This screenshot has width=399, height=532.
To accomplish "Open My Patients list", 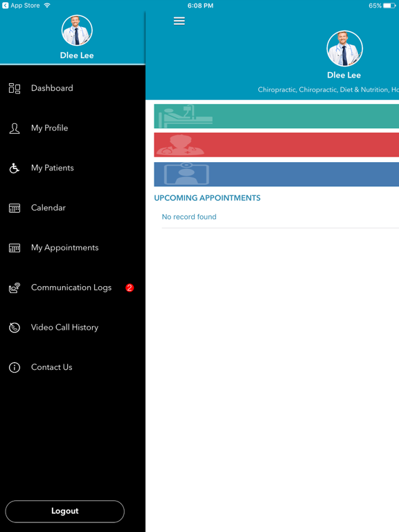I will [73, 168].
